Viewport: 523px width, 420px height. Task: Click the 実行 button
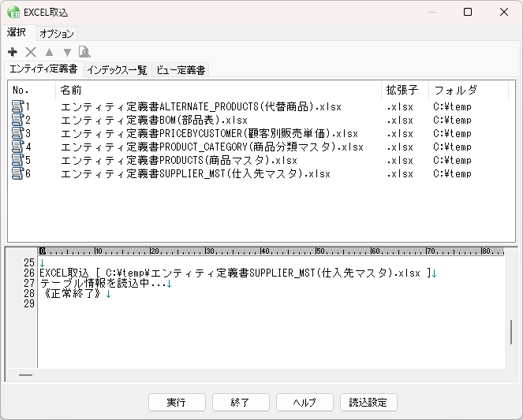177,403
